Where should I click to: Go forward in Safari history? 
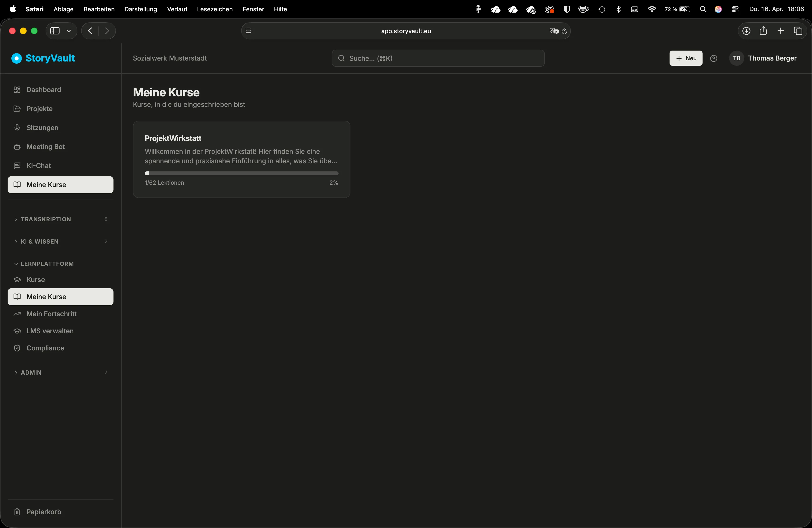pos(107,31)
